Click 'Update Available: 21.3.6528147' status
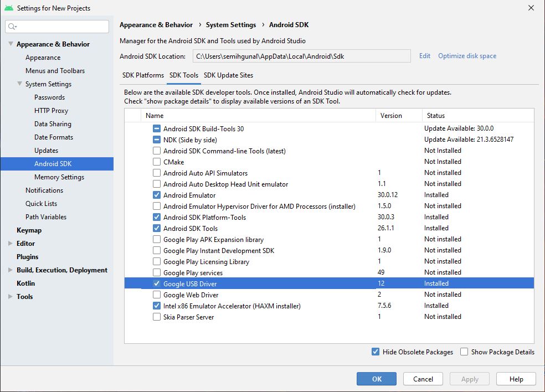Viewport: 545px width, 392px height. coord(469,140)
